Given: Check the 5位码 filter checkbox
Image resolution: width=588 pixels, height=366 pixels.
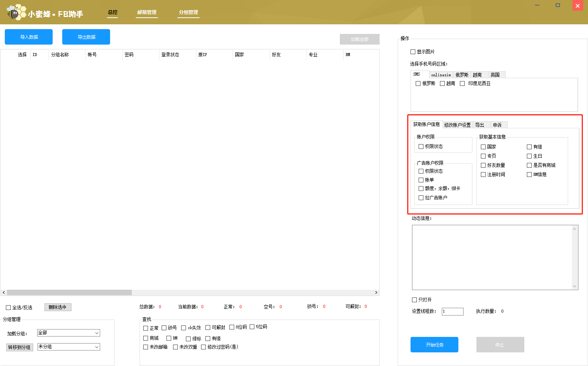Looking at the screenshot, I should [x=252, y=327].
